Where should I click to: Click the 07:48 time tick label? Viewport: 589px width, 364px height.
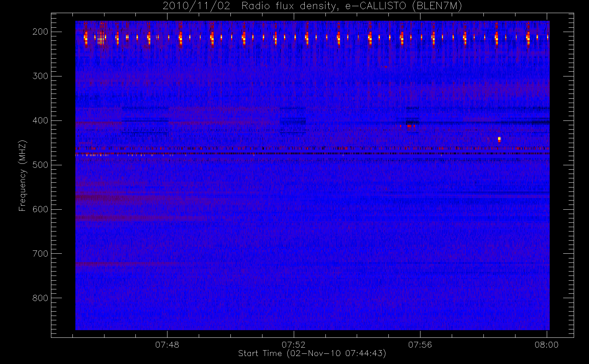click(x=167, y=345)
